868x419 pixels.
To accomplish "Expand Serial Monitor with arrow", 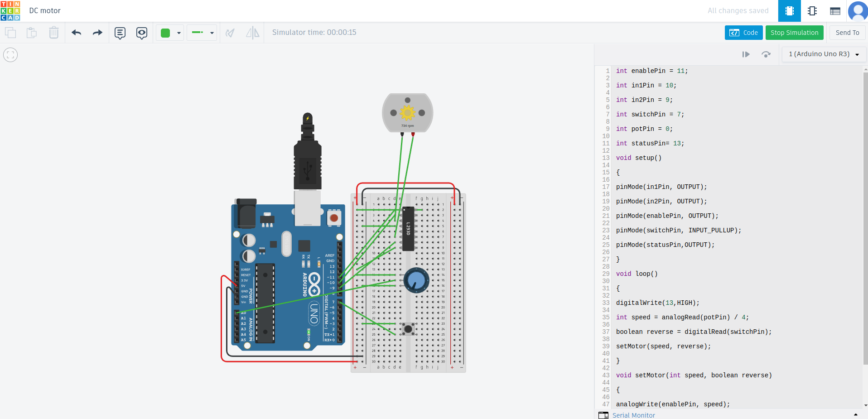I will (x=856, y=414).
